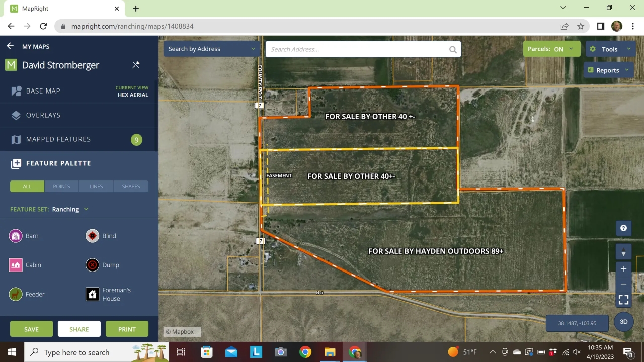Image resolution: width=644 pixels, height=362 pixels.
Task: Click the 'FOR SALE BY OTHER 40 +-' label
Action: point(370,116)
